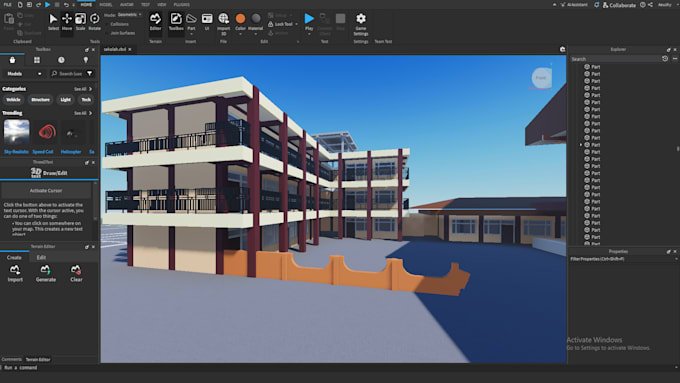Screen dimensions: 680x383
Task: Switch to the MODEL ribbon tab
Action: (106, 5)
